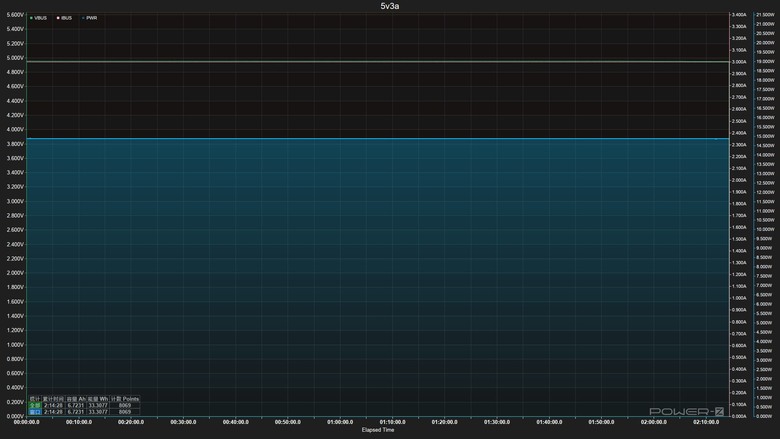
Task: Click the 2.000V voltage axis label
Action: click(15, 273)
